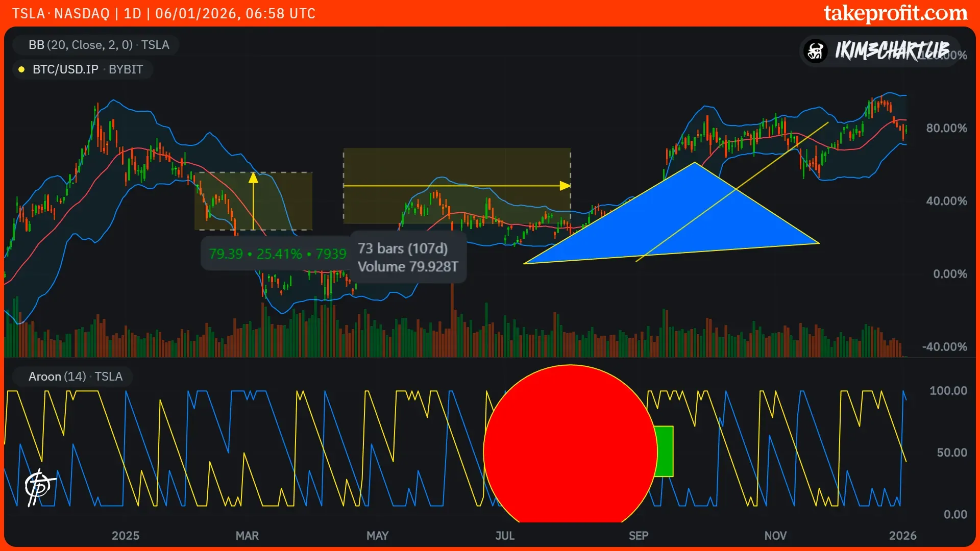Image resolution: width=980 pixels, height=551 pixels.
Task: Click the 73 bars (107d) volume tooltip
Action: [408, 257]
